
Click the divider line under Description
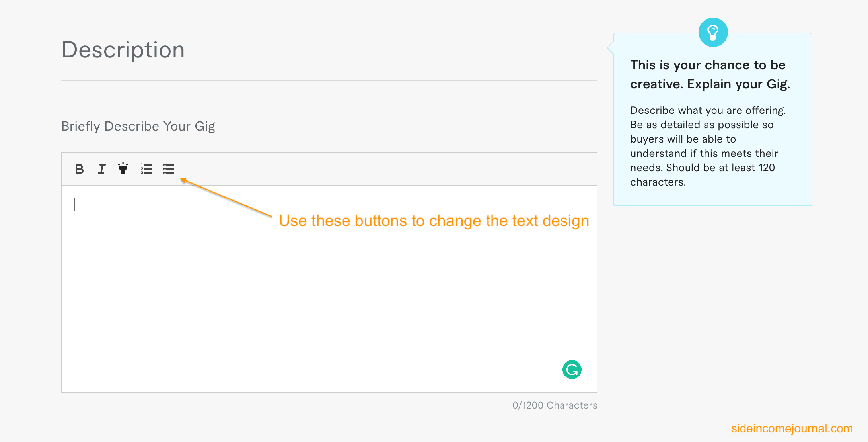click(329, 81)
